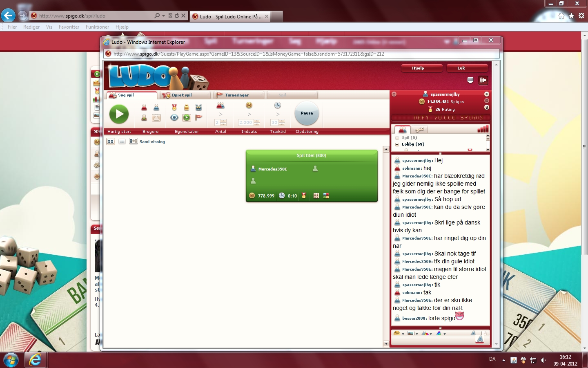Open Internet Explorer from the taskbar

click(x=36, y=360)
